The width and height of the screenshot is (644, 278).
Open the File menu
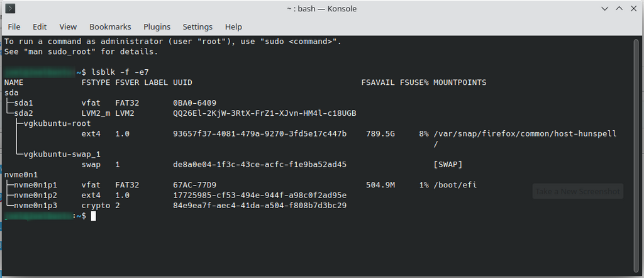click(14, 26)
